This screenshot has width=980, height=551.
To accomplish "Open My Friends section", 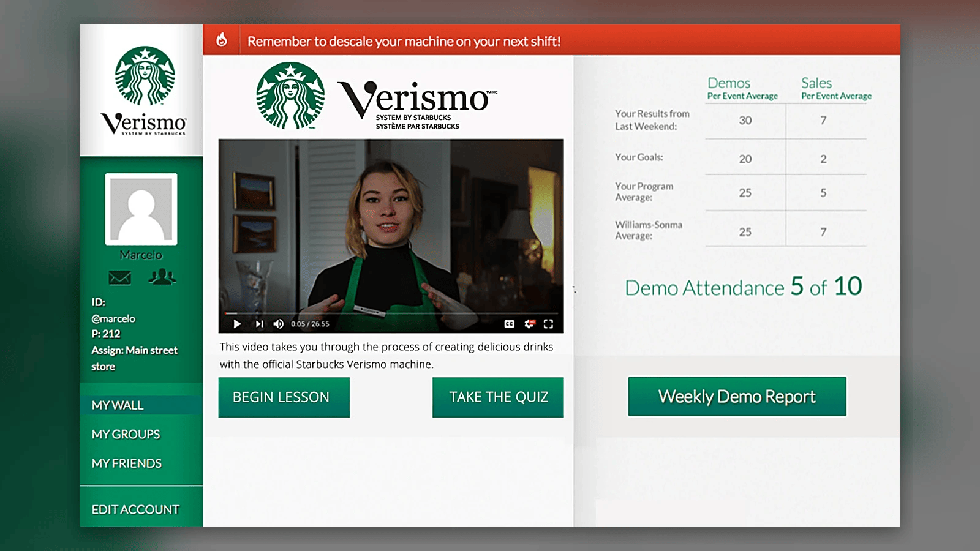I will tap(127, 463).
